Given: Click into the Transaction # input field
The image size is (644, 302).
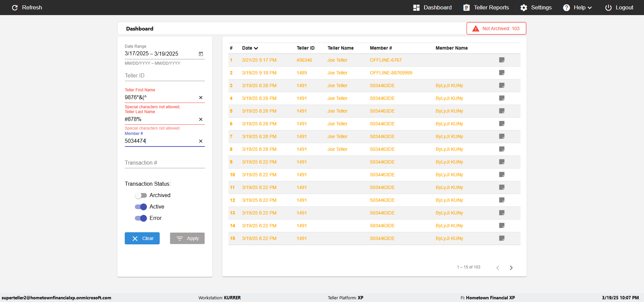Looking at the screenshot, I should click(164, 163).
